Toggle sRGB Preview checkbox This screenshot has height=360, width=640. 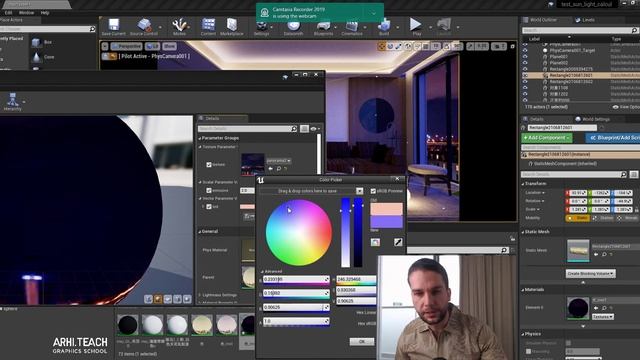point(373,191)
